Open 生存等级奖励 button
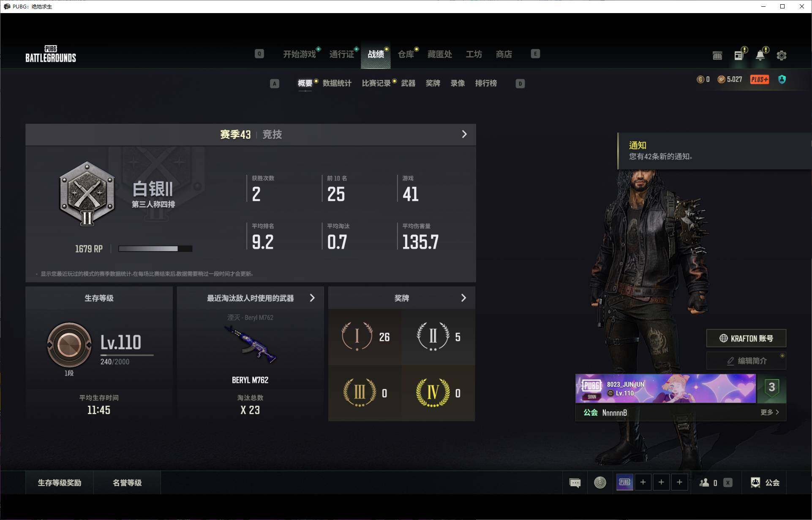 click(x=59, y=482)
